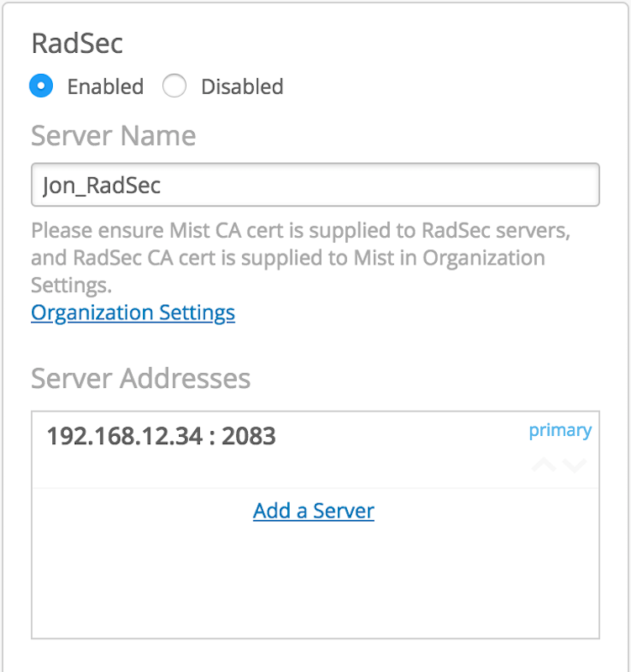Click the primary tag on the server
Screen dimensions: 631x672
point(560,430)
